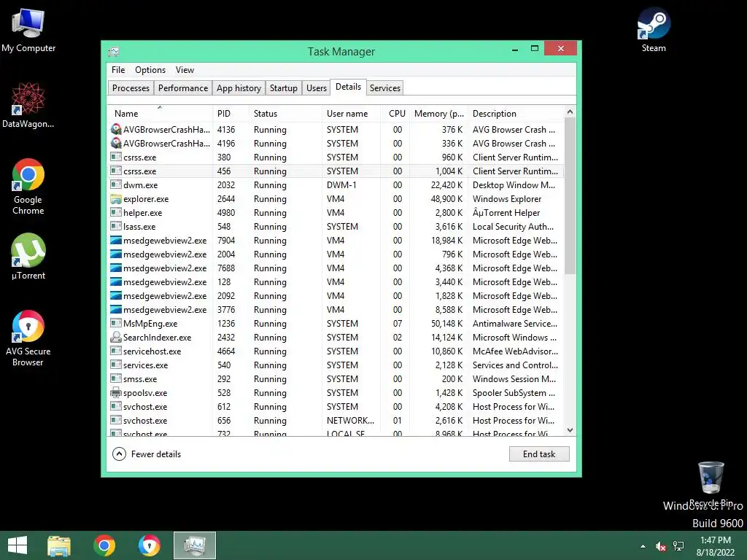
Task: Minimize the Task Manager window
Action: point(515,49)
